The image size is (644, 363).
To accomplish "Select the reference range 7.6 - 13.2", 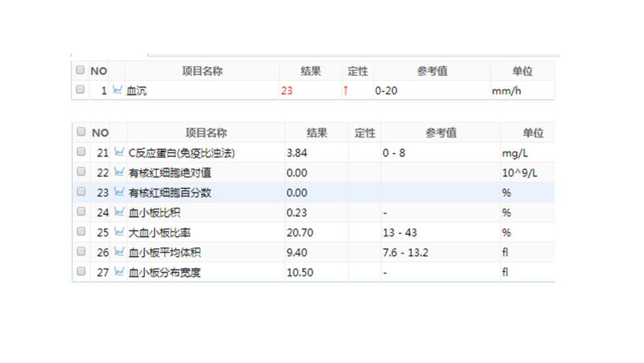I will [x=405, y=253].
